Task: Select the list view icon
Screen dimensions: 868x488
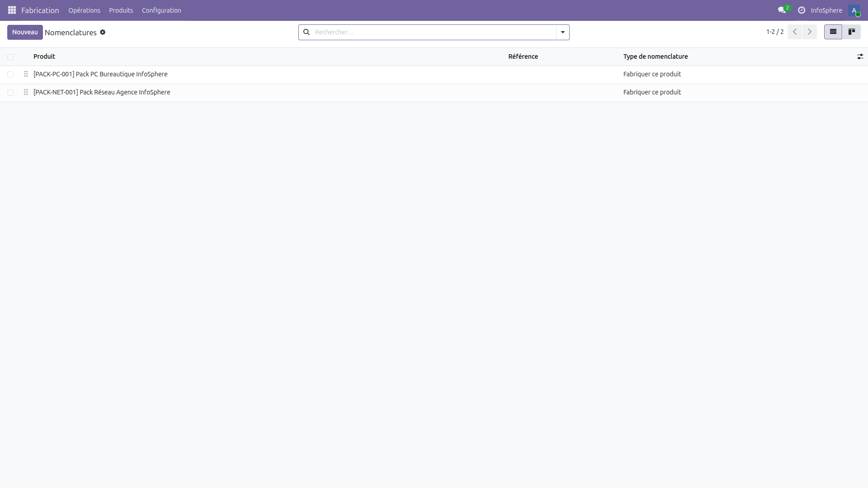Action: coord(833,32)
